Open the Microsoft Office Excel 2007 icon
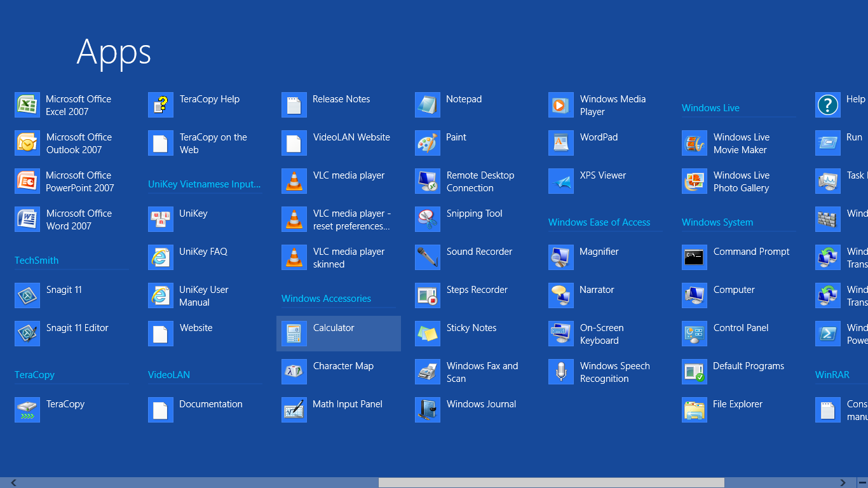Viewport: 868px width, 488px height. (27, 105)
